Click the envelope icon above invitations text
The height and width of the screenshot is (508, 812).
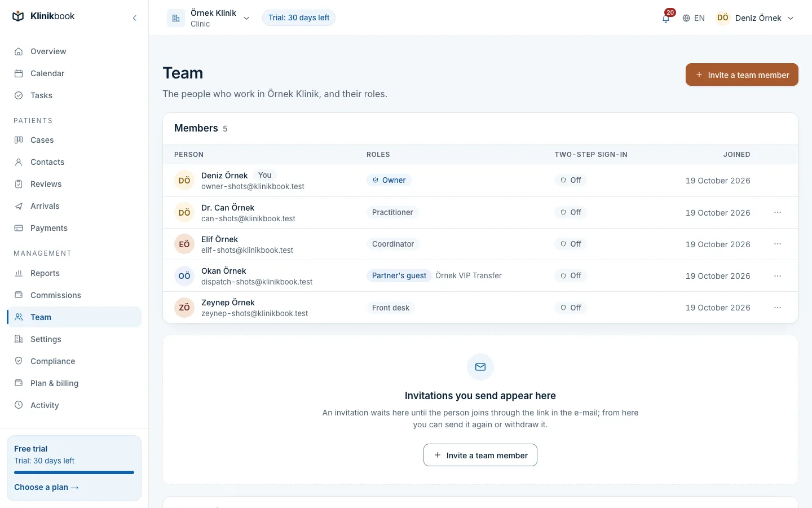[x=480, y=367]
